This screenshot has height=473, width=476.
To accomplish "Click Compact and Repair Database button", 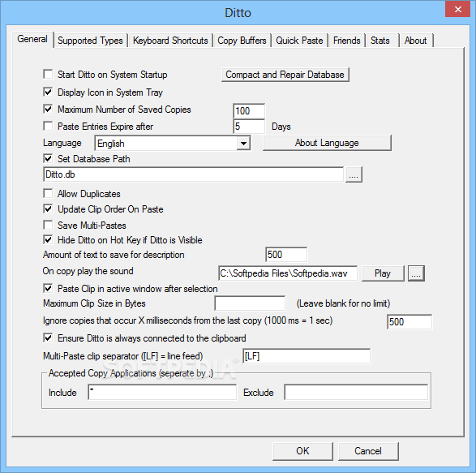I will tap(285, 75).
